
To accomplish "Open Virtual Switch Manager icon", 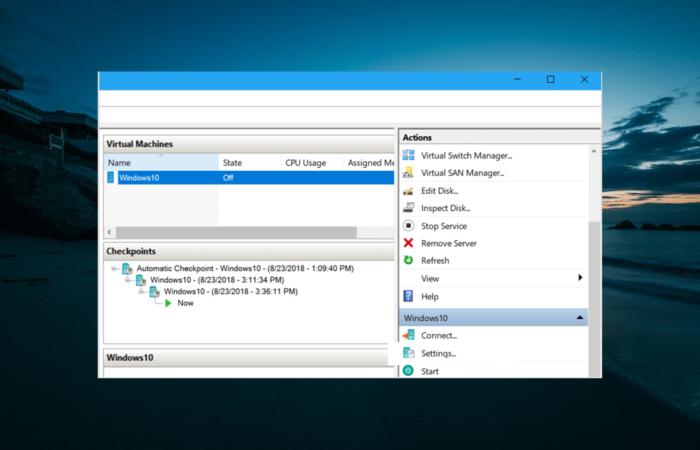I will click(408, 155).
